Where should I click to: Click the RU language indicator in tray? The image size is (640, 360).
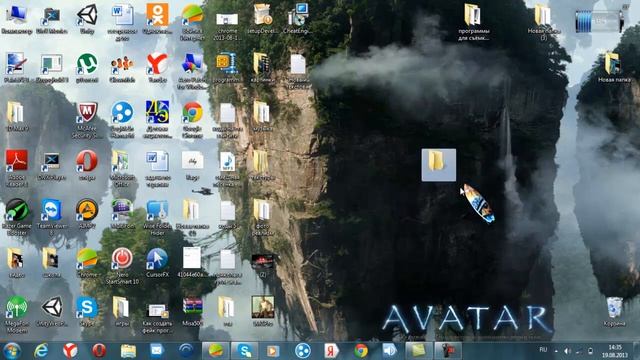[543, 350]
